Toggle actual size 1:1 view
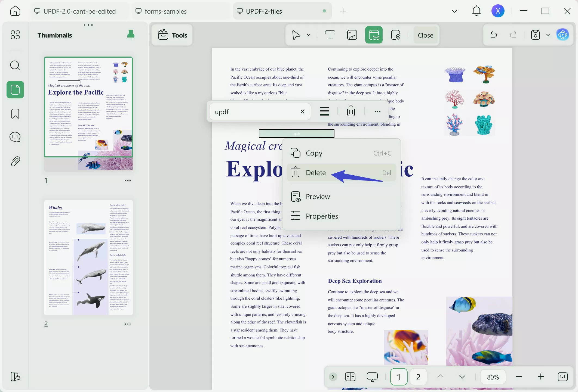Viewport: 578px width, 392px height. [562, 377]
